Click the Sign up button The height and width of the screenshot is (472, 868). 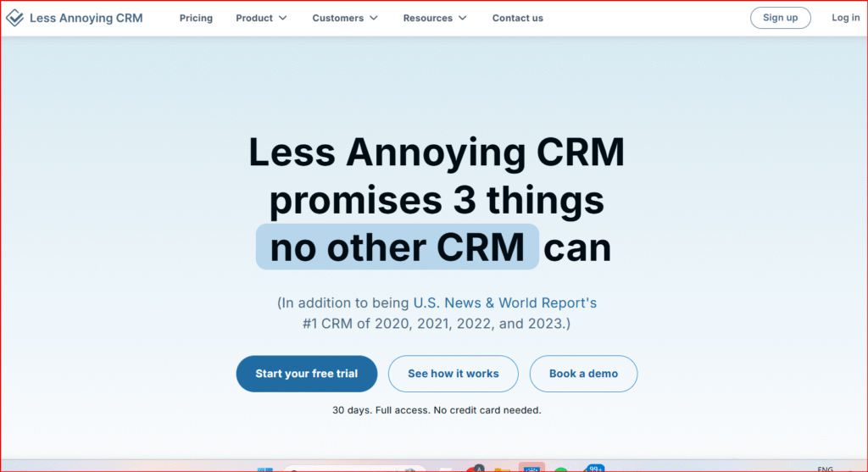[x=780, y=18]
